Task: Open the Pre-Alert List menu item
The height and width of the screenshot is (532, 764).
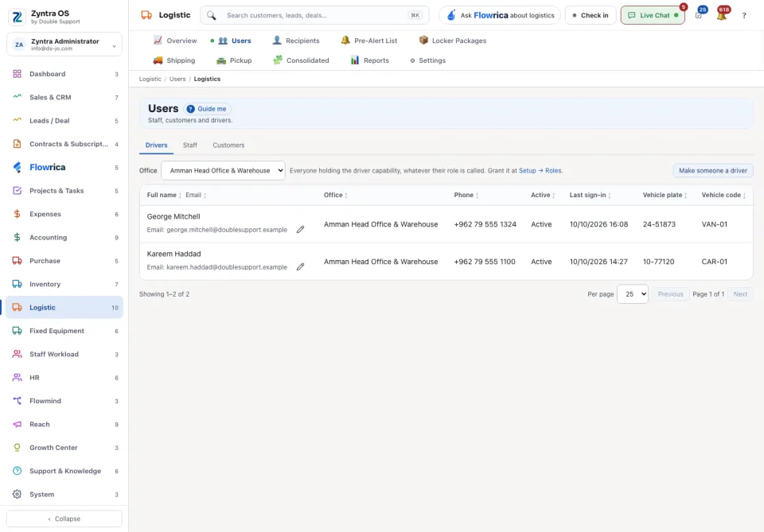Action: [368, 41]
